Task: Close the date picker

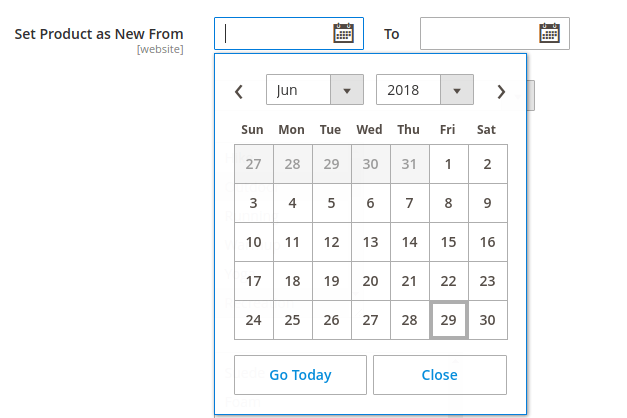Action: [x=440, y=375]
